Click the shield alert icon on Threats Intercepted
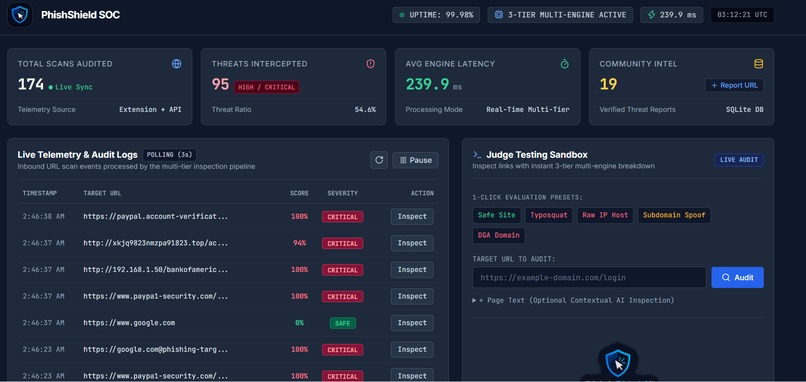The height and width of the screenshot is (382, 806). [x=371, y=64]
